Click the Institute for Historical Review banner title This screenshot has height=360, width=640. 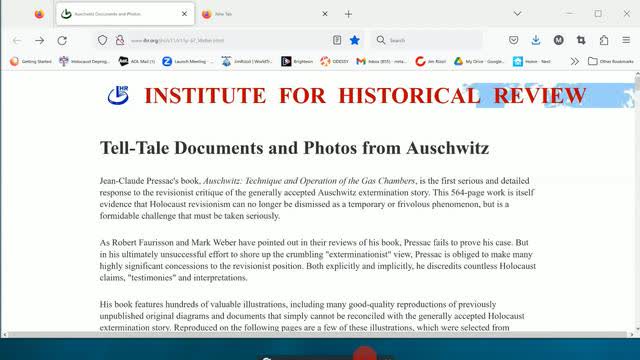point(365,96)
